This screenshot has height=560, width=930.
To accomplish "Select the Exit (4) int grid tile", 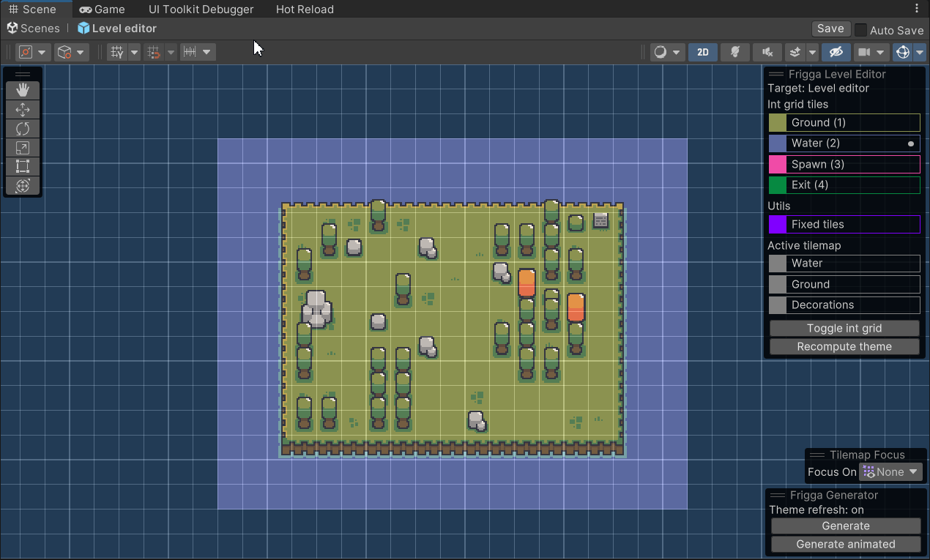I will pos(844,185).
